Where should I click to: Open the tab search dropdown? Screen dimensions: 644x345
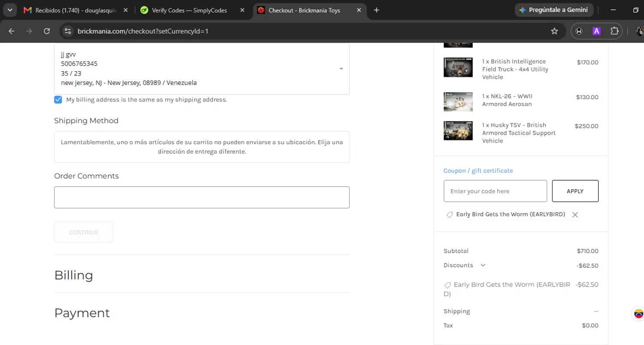[9, 10]
